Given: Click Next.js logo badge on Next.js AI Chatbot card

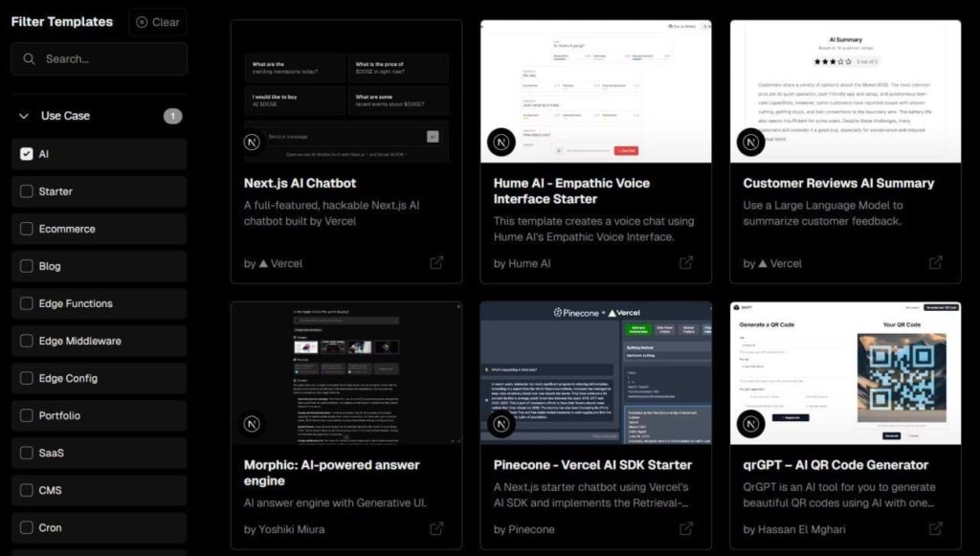Looking at the screenshot, I should point(252,142).
